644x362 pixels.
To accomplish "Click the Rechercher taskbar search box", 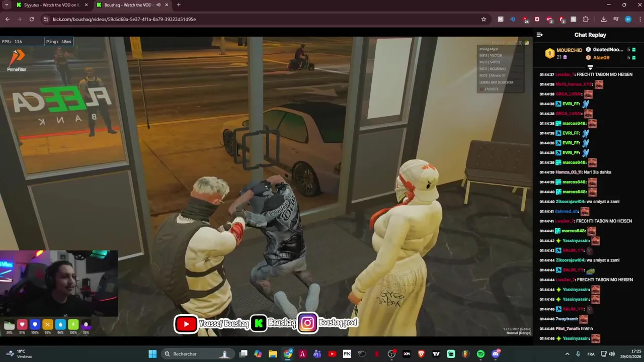I will coord(197,354).
